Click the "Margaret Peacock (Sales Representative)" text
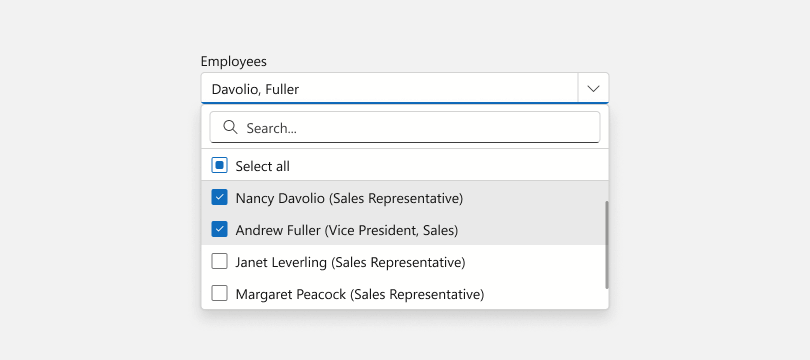This screenshot has width=810, height=360. [x=360, y=294]
